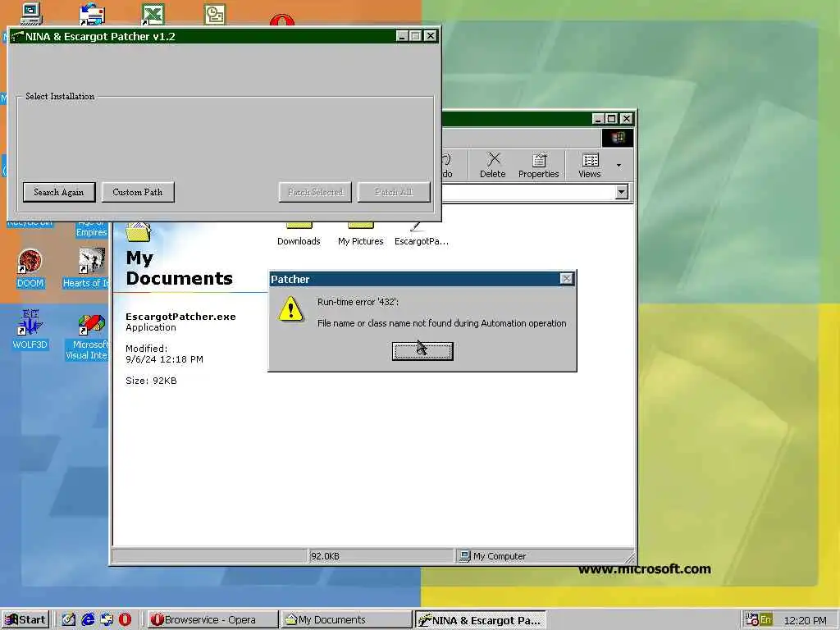
Task: Switch to Browservice - Opera taskbar button
Action: pyautogui.click(x=212, y=620)
